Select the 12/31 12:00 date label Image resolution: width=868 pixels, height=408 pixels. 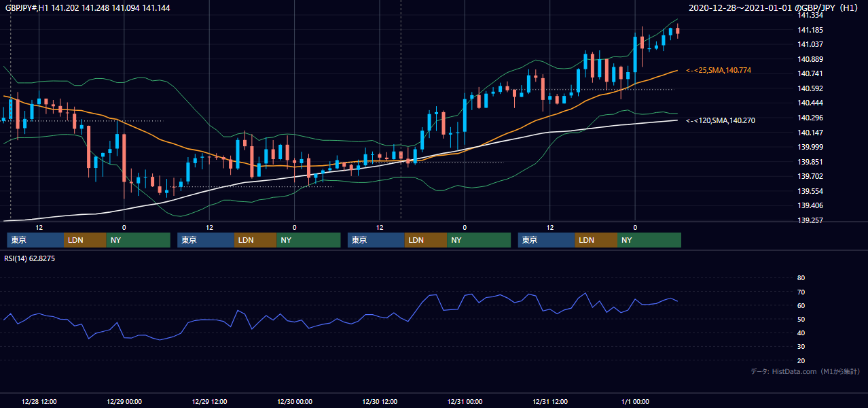[550, 401]
